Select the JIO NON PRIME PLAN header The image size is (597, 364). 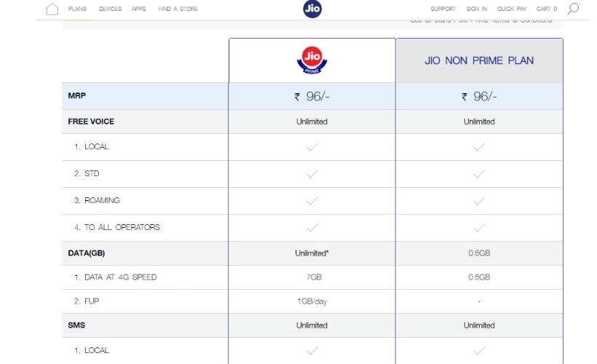coord(479,60)
